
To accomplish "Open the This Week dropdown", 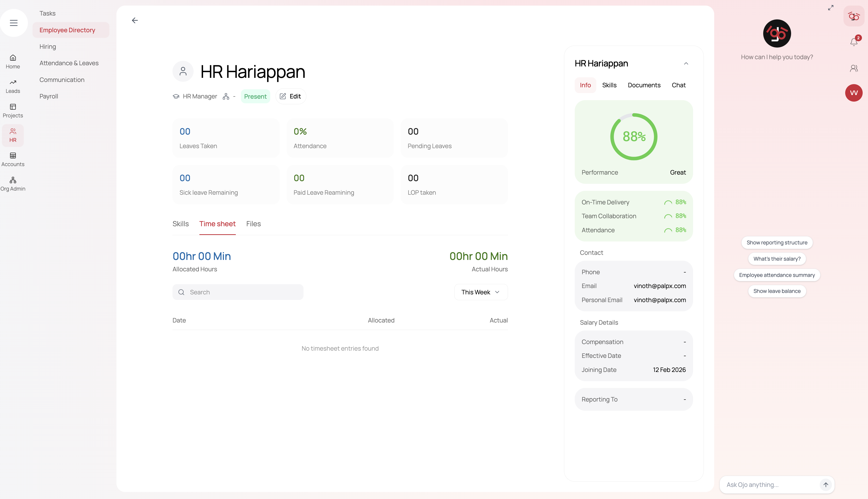I will click(x=481, y=292).
